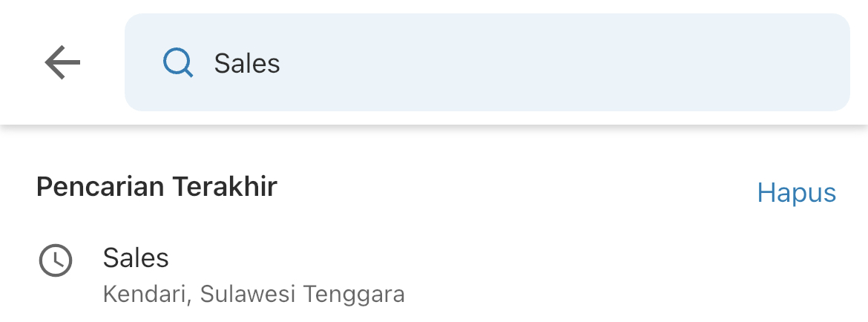The width and height of the screenshot is (868, 322).
Task: Click the Pencarian Terakhir heading
Action: (x=157, y=186)
